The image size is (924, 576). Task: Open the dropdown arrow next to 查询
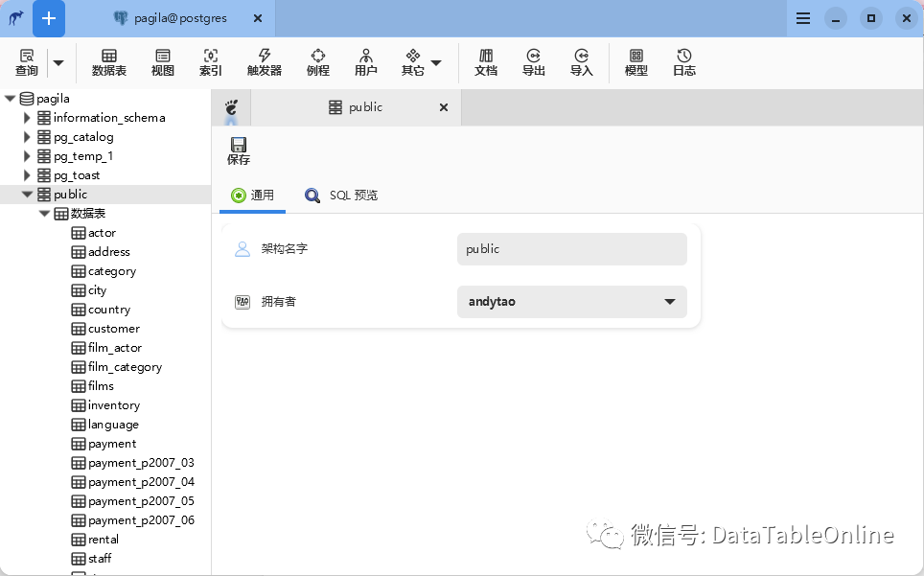tap(58, 62)
